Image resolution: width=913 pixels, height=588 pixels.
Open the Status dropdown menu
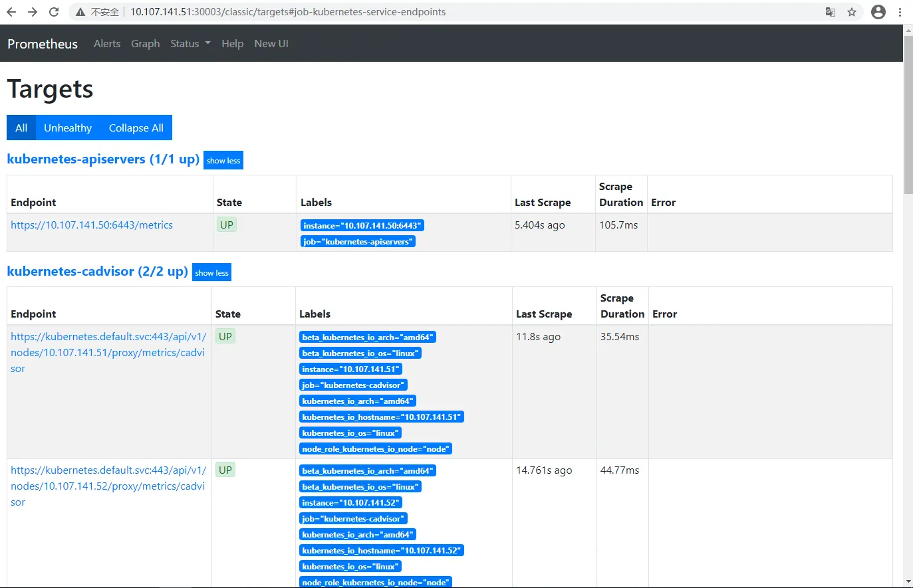click(190, 44)
